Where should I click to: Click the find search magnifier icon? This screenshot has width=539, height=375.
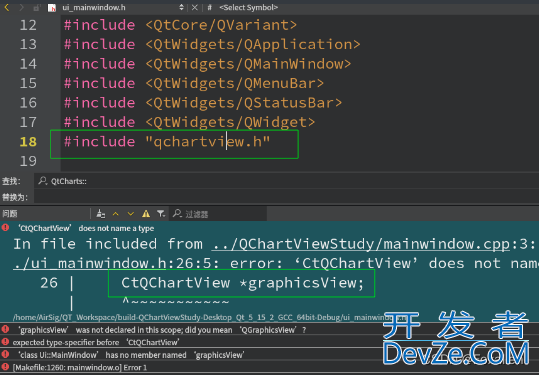coord(43,181)
